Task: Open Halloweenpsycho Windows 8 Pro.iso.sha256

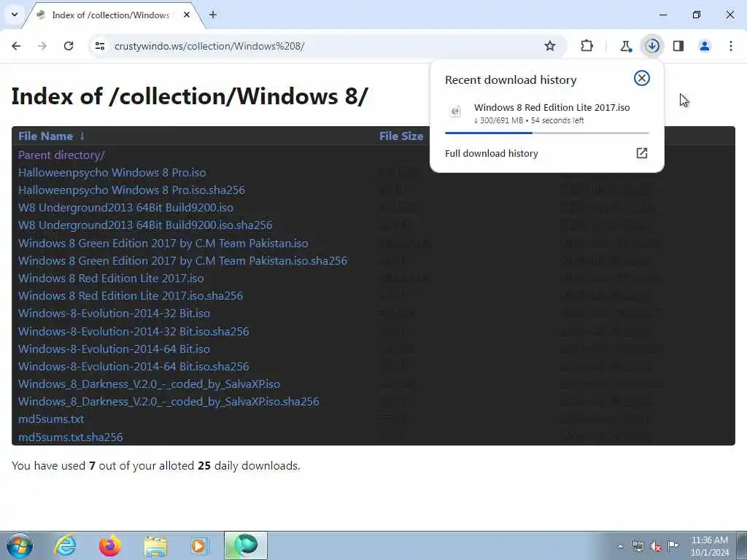Action: (x=131, y=190)
